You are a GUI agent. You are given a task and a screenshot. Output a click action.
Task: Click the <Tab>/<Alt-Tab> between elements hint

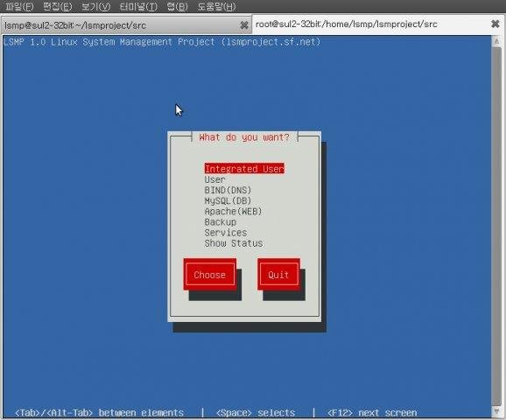coord(100,413)
